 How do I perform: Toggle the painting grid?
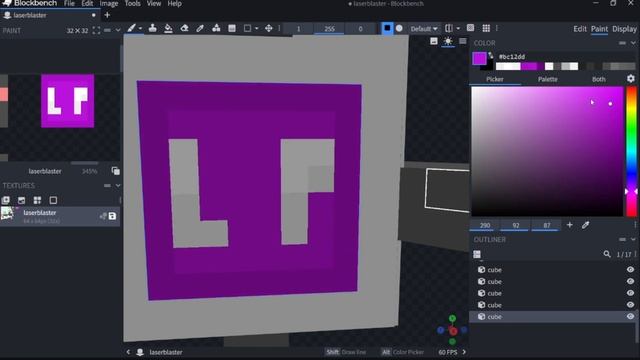486,28
